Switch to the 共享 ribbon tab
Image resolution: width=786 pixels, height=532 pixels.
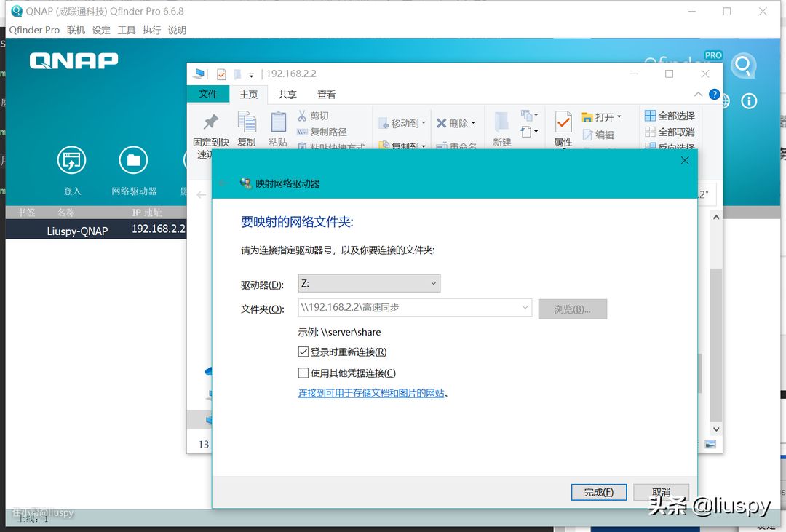click(x=287, y=95)
